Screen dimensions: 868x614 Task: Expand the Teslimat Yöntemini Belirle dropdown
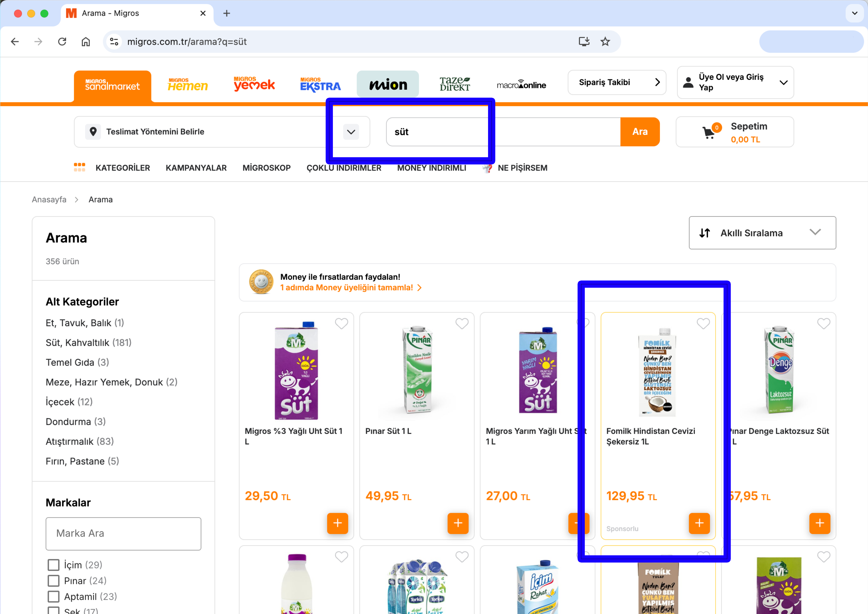tap(351, 132)
